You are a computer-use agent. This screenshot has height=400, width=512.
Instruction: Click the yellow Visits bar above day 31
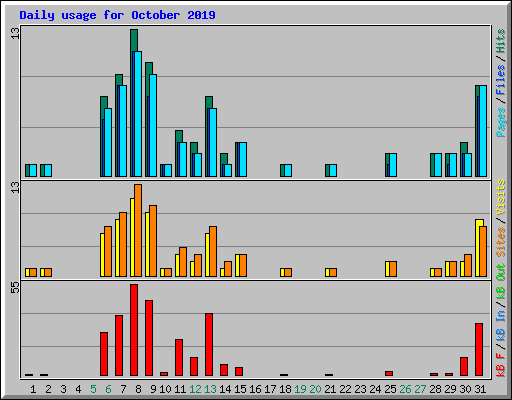477,248
